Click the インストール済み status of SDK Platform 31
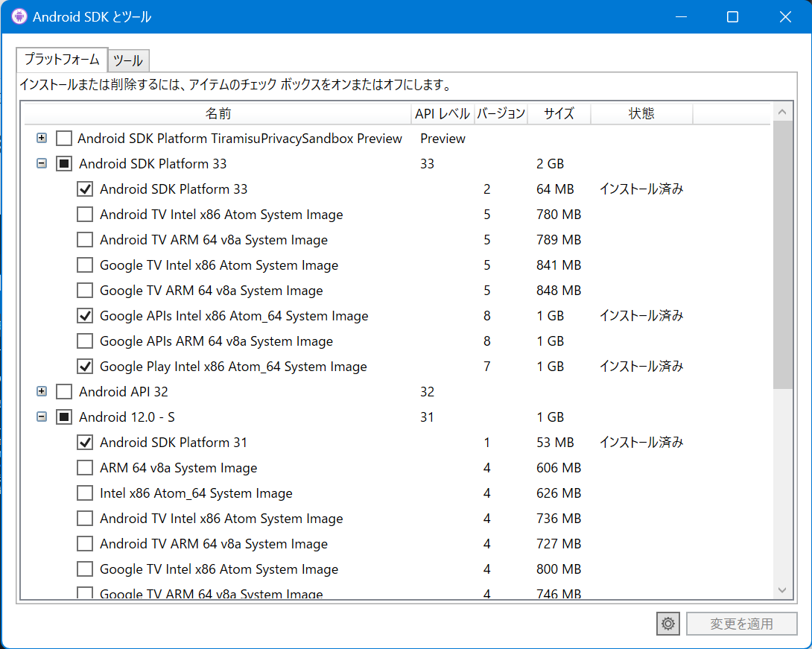Image resolution: width=812 pixels, height=649 pixels. click(x=641, y=443)
